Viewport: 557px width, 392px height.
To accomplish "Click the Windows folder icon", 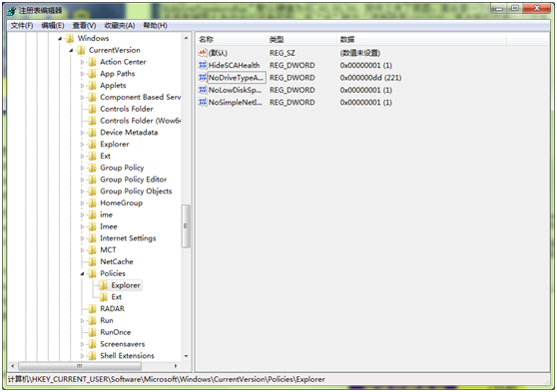I will coord(70,38).
